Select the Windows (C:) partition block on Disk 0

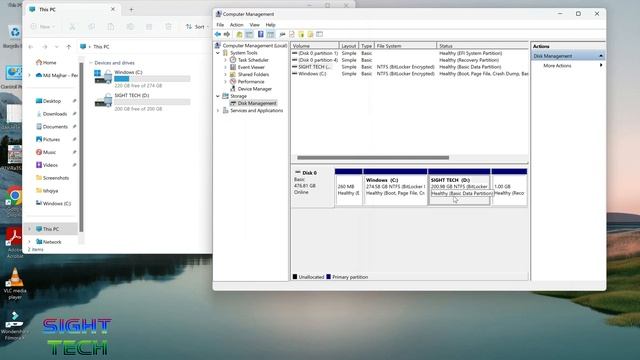[x=395, y=187]
